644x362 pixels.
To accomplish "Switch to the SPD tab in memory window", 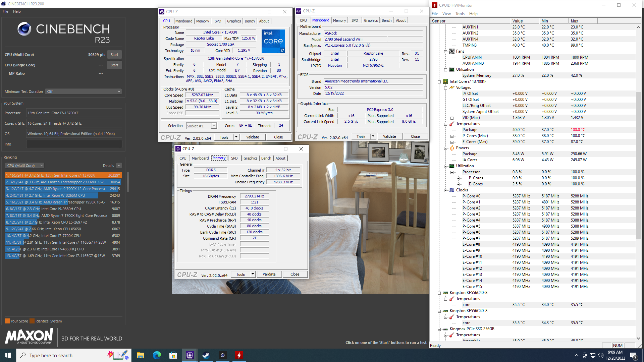I will [234, 158].
